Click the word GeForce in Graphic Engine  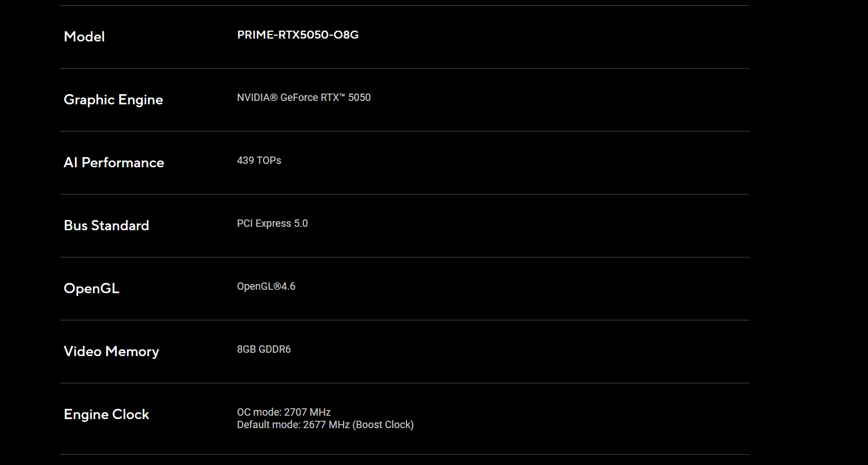coord(299,98)
